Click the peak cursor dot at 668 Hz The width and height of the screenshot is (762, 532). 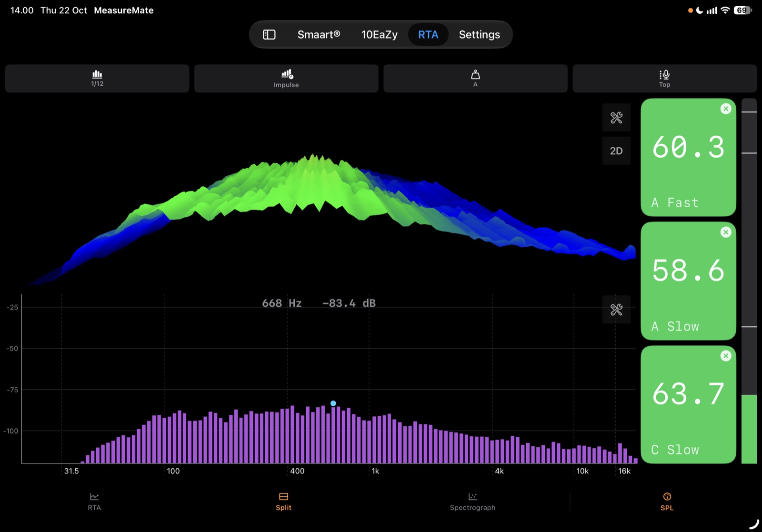[x=333, y=403]
